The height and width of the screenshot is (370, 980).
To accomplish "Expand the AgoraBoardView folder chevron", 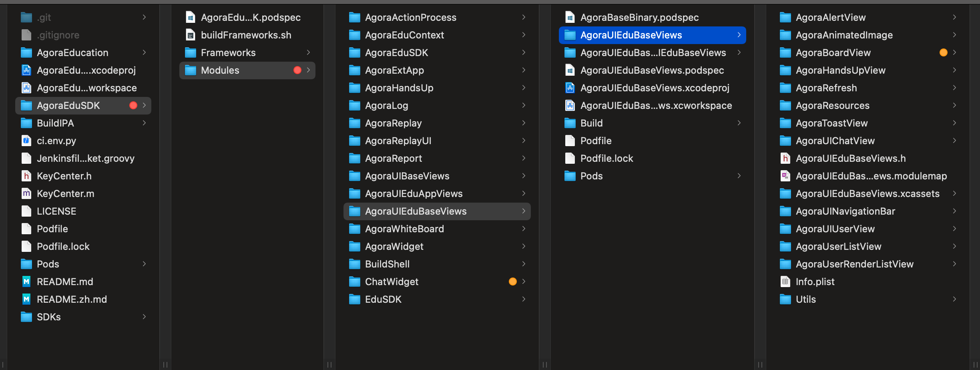I will [x=954, y=52].
